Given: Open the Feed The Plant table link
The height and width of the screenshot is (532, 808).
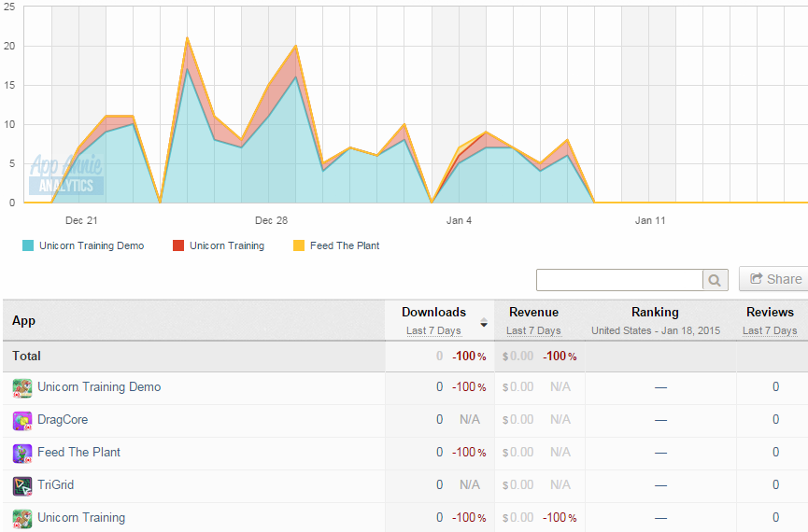Looking at the screenshot, I should pos(78,452).
